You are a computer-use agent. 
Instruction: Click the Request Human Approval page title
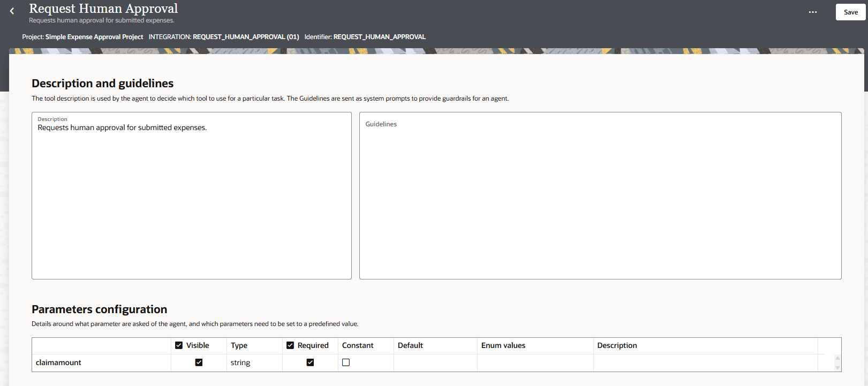point(103,9)
